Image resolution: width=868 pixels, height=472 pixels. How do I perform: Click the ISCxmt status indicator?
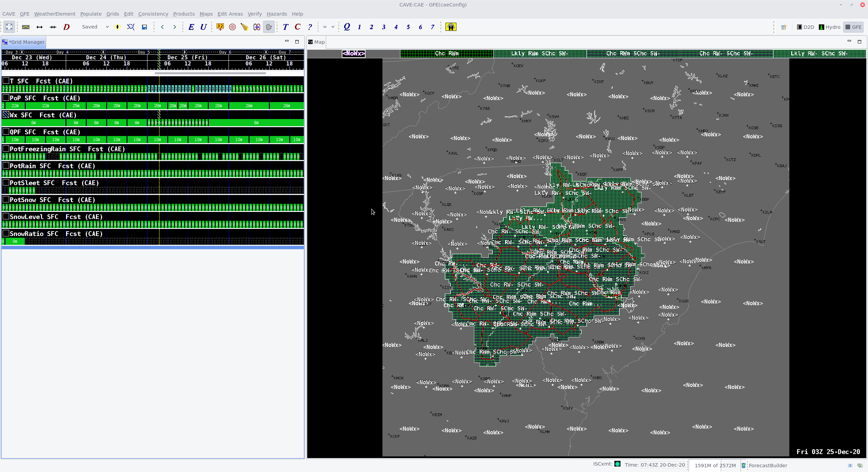(617, 464)
